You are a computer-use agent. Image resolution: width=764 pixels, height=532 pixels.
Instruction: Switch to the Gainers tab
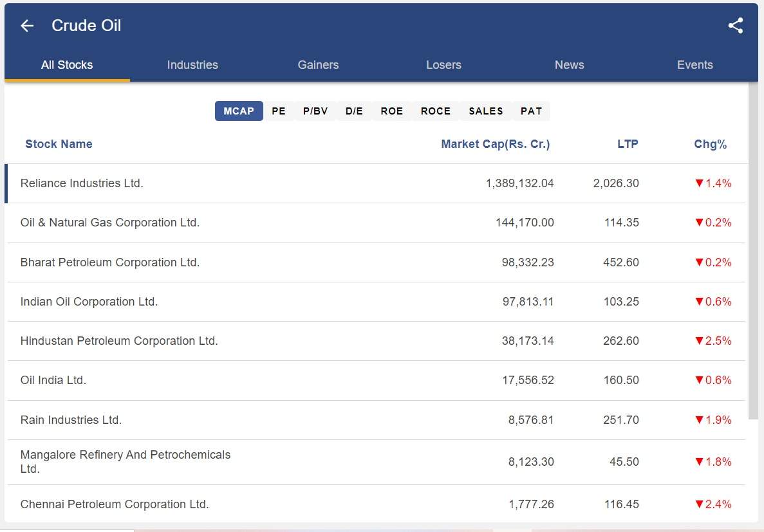point(318,64)
